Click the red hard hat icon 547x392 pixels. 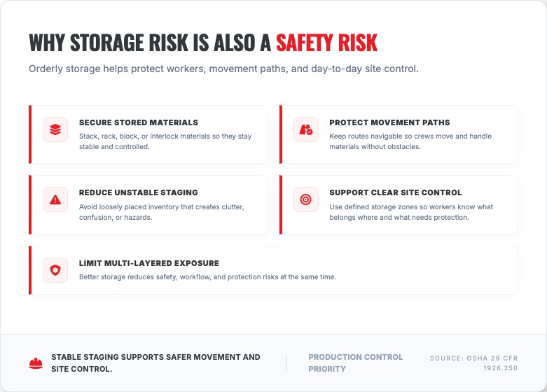pyautogui.click(x=36, y=363)
